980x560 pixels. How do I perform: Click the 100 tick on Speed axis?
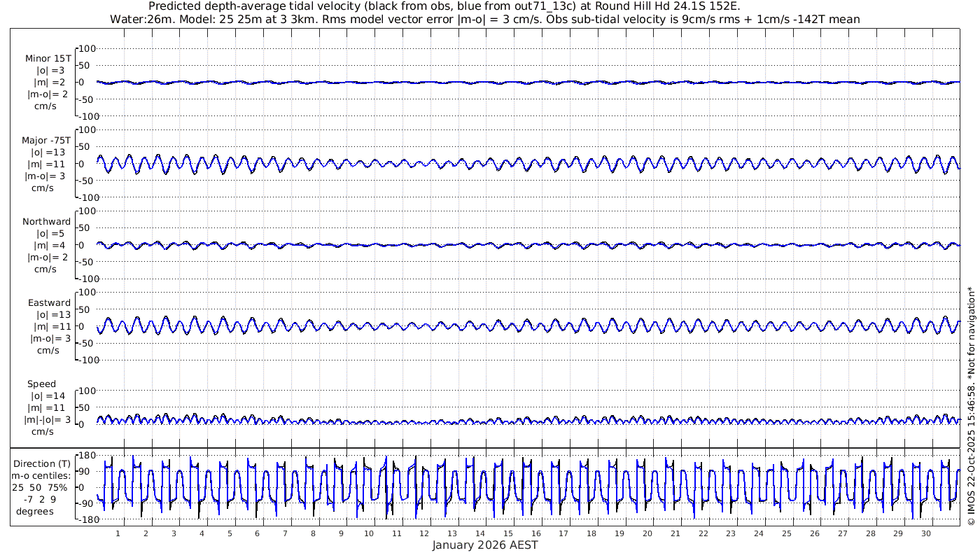(x=87, y=391)
